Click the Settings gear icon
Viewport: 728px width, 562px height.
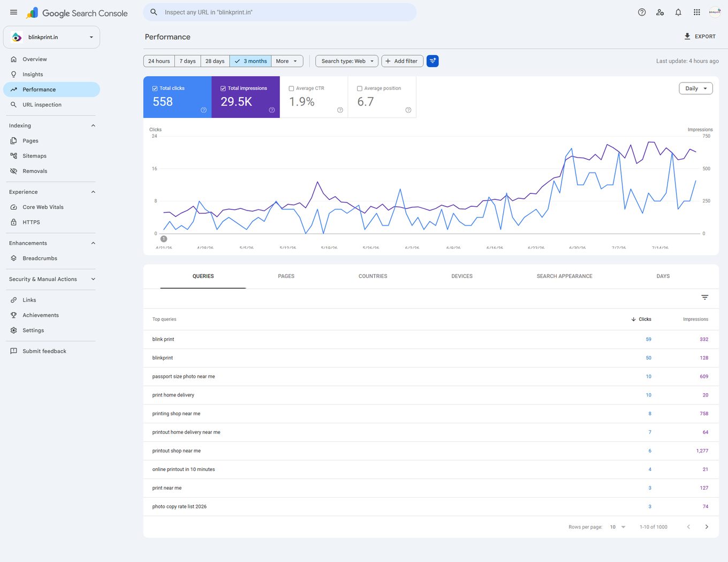[14, 330]
